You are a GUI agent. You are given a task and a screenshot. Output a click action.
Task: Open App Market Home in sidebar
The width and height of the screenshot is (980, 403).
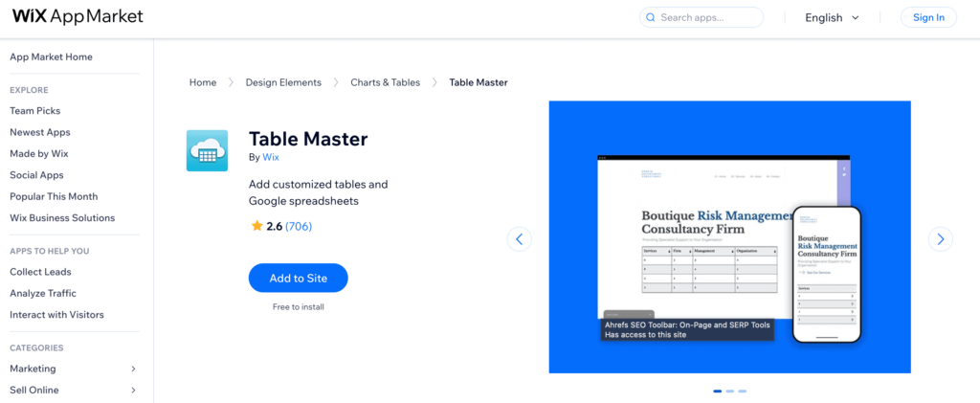coord(52,56)
